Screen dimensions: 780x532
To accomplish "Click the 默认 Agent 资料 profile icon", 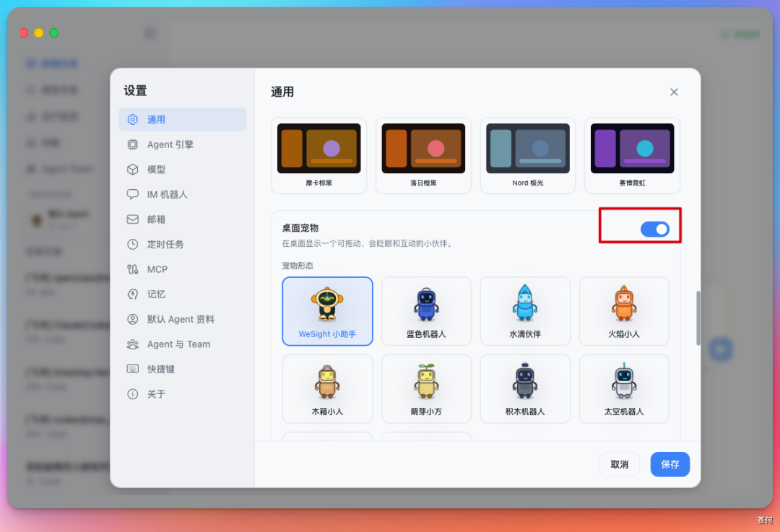I will point(132,319).
